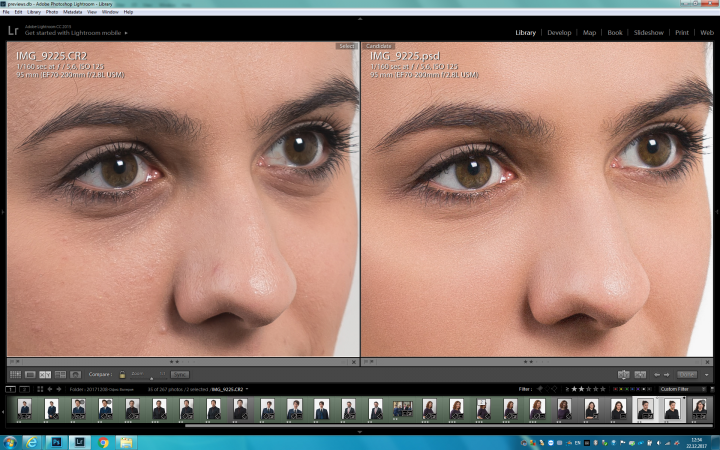Go back with filmstrip left arrow
Image resolution: width=720 pixels, height=450 pixels.
tap(50, 389)
